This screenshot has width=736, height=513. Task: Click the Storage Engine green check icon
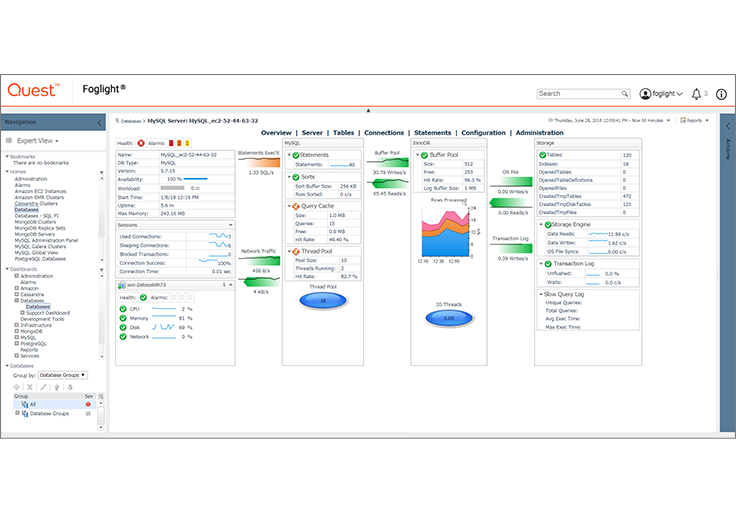(x=548, y=225)
